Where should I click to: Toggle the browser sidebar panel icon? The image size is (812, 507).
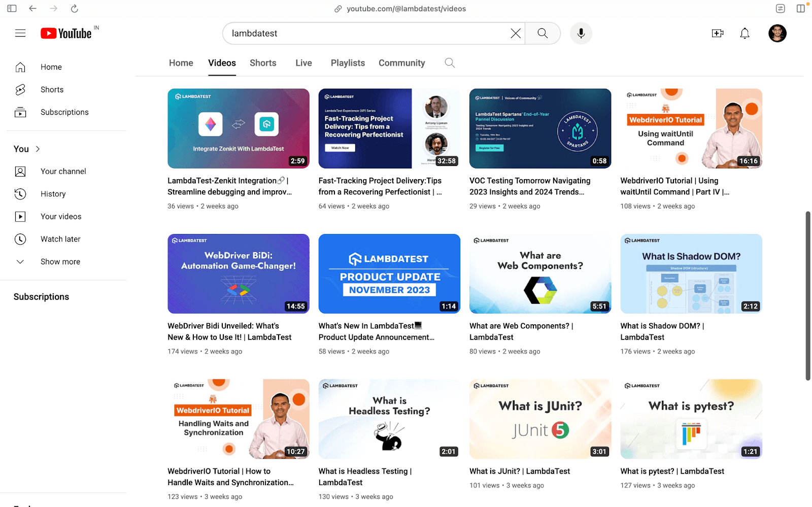click(x=12, y=9)
